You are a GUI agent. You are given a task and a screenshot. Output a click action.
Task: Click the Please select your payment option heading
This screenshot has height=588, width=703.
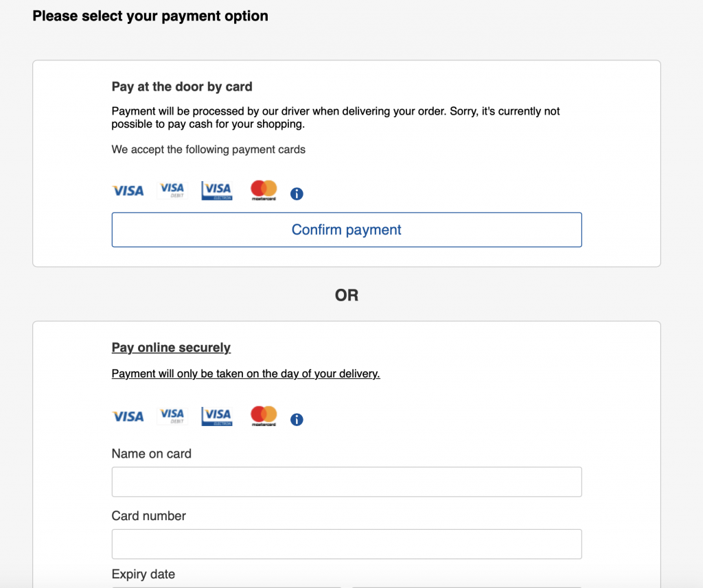(x=150, y=16)
